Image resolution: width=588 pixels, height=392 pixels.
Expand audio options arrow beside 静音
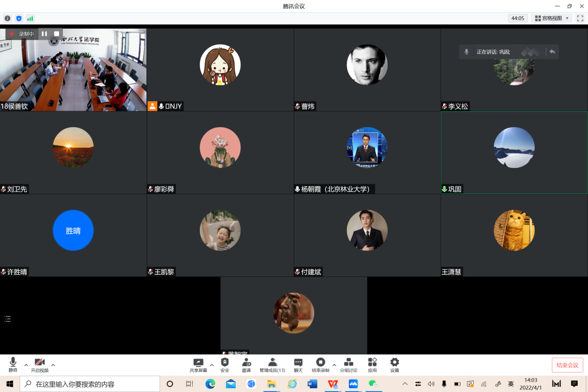pyautogui.click(x=26, y=365)
